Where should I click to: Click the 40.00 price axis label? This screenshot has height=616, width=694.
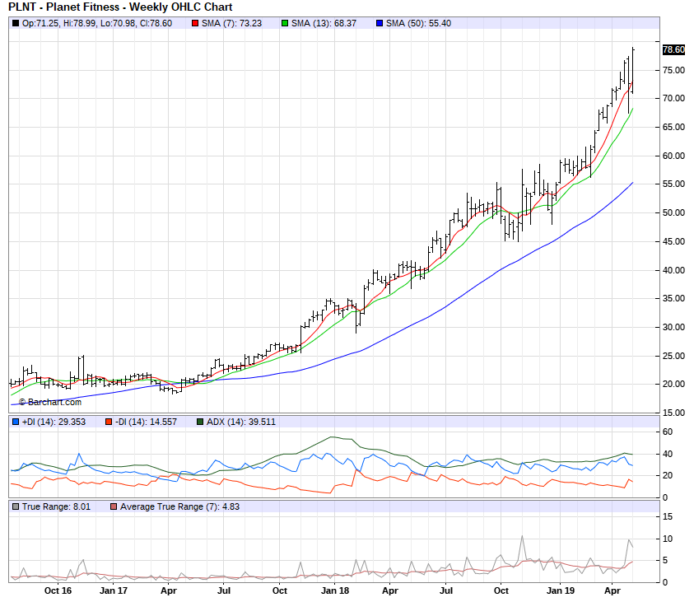click(673, 271)
